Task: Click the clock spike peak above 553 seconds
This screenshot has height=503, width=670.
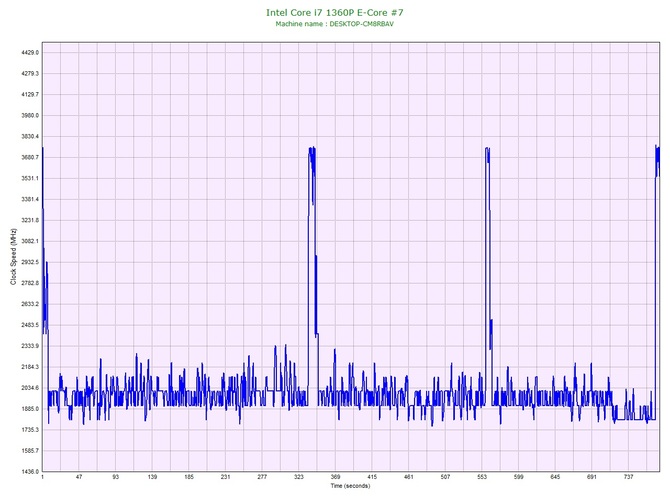Action: coord(488,150)
